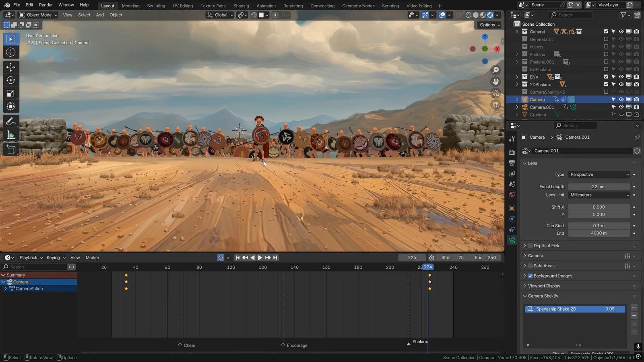Hide the ENV collection in viewport

coord(621,77)
